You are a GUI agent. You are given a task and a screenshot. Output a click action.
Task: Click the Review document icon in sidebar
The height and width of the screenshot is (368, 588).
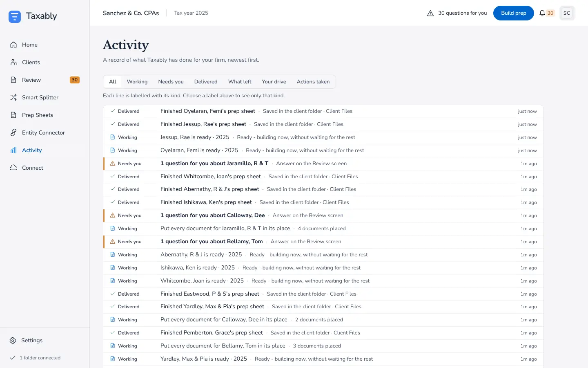[13, 80]
